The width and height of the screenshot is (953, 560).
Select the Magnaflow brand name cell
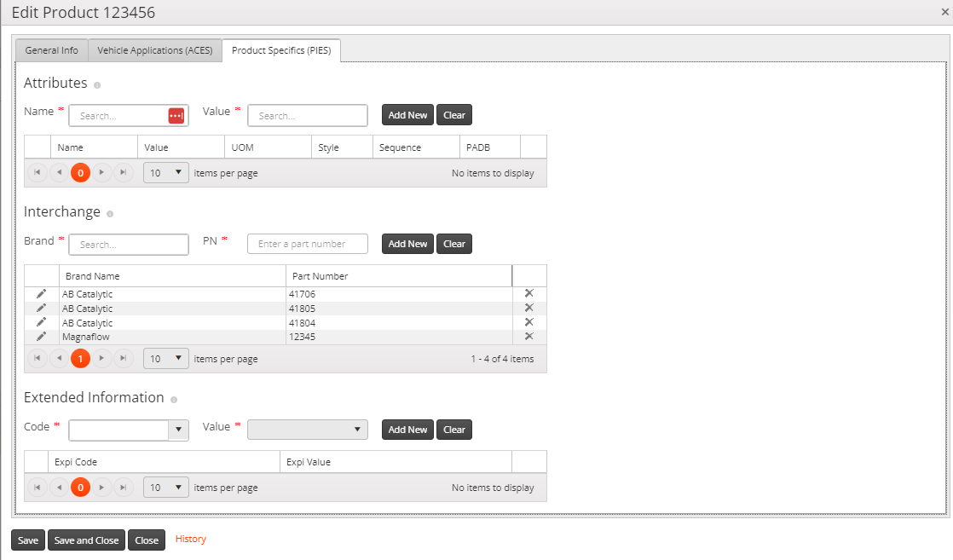[x=172, y=337]
